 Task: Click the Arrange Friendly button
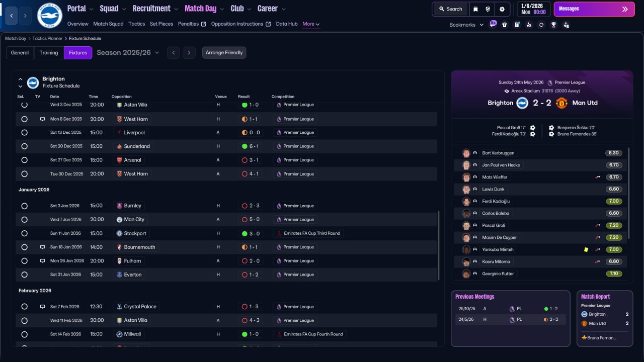(x=224, y=53)
